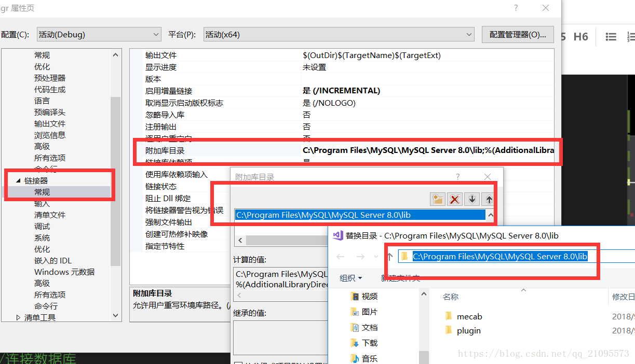Click the back navigation arrow in 替换目录 window
The width and height of the screenshot is (635, 364).
click(x=340, y=256)
